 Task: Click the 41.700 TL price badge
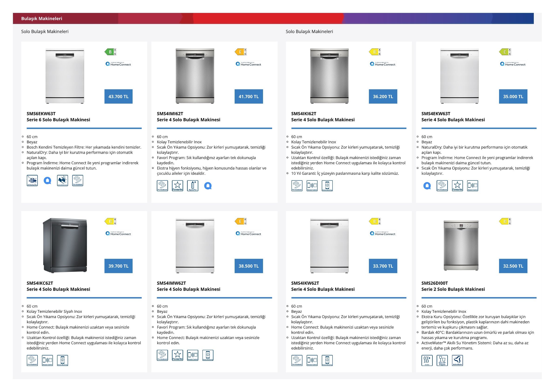(249, 96)
